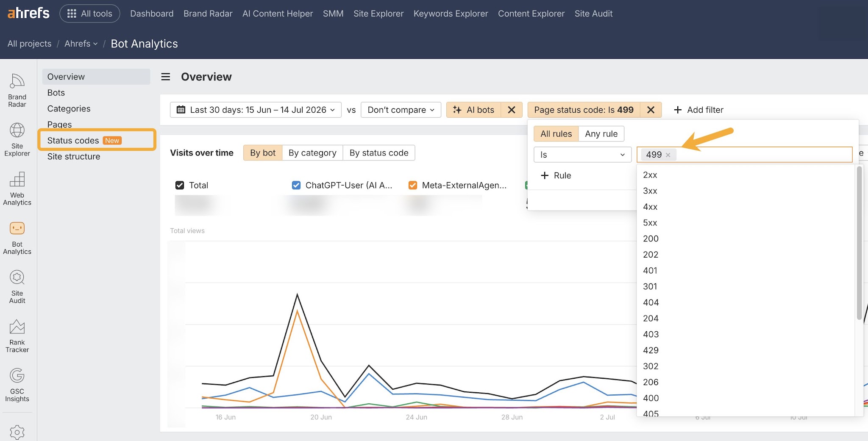Toggle the ChatGPT-User checkbox
Viewport: 868px width, 441px height.
(296, 185)
